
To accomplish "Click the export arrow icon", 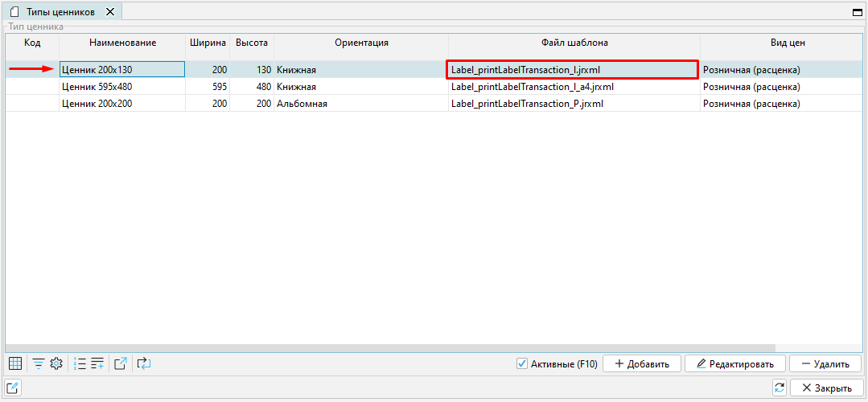I will 121,363.
